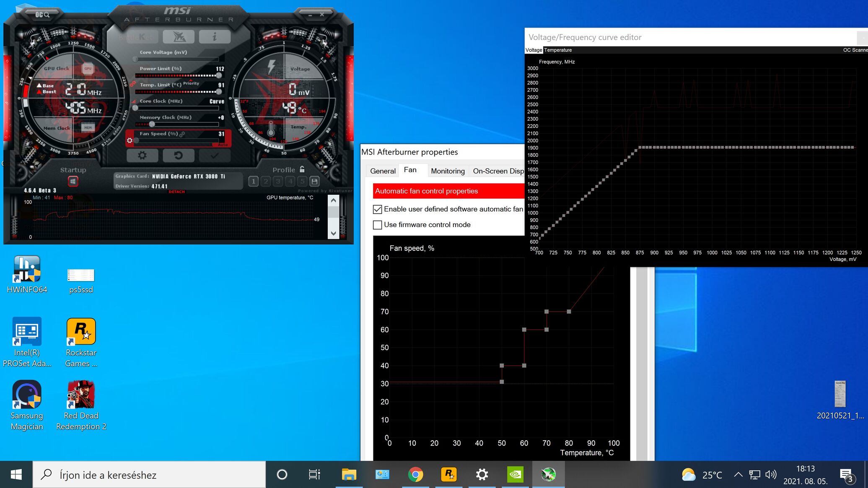Viewport: 868px width, 488px height.
Task: Toggle the power/temp limit link icon
Action: pos(132,84)
